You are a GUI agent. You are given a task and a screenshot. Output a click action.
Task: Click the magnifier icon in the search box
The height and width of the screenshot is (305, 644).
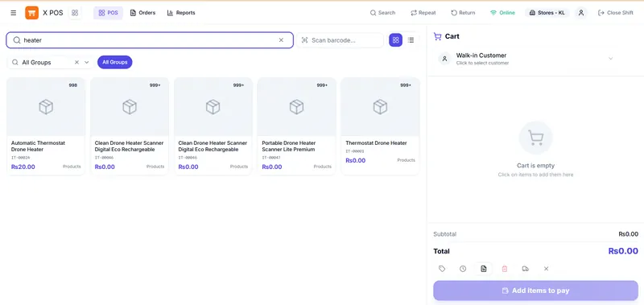[x=17, y=40]
